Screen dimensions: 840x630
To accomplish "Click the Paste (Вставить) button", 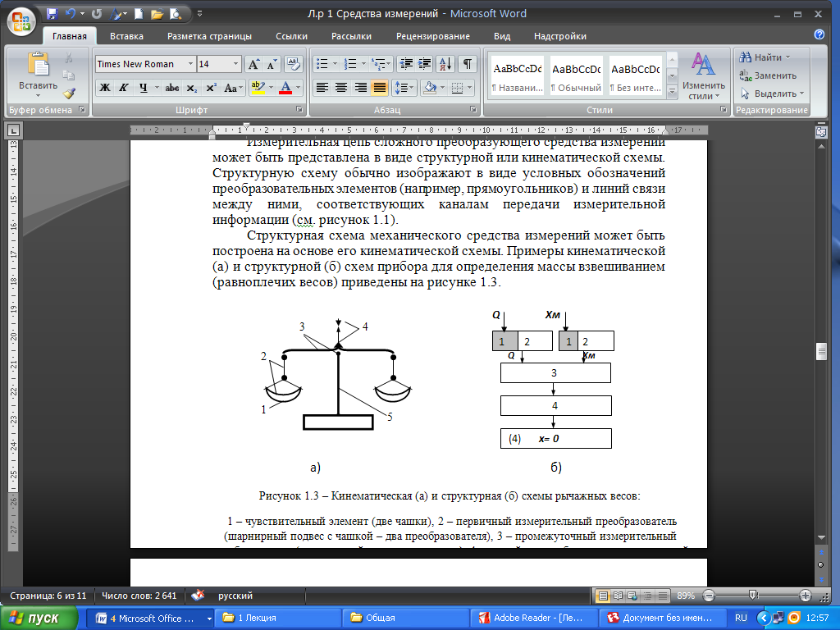I will point(38,75).
